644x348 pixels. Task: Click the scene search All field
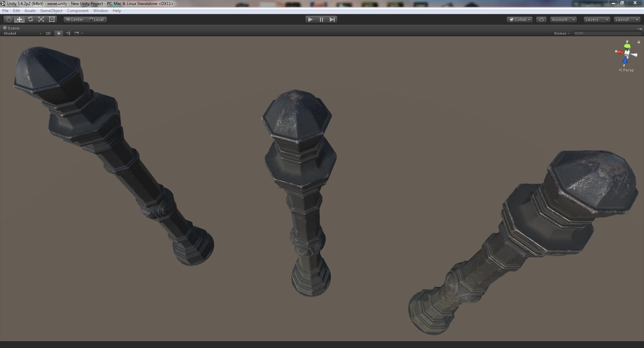pos(607,33)
